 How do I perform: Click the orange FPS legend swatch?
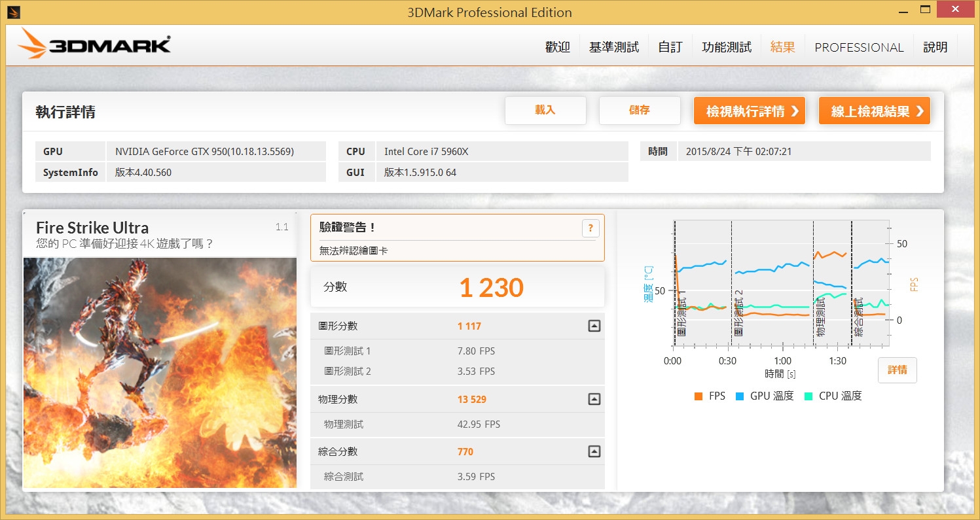point(698,396)
